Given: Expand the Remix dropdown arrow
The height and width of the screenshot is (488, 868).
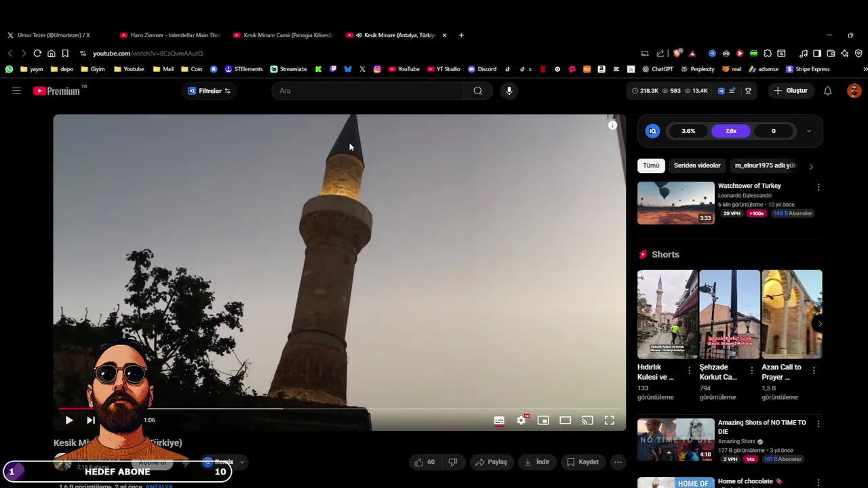Looking at the screenshot, I should (x=241, y=462).
